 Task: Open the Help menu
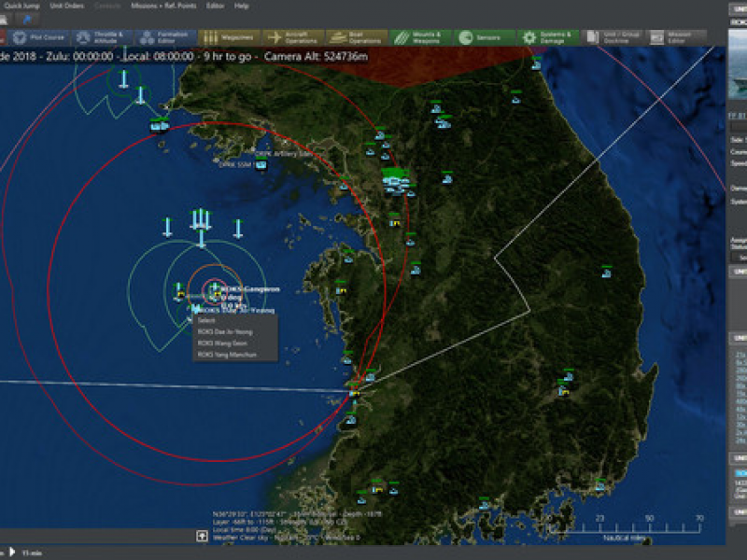coord(241,6)
